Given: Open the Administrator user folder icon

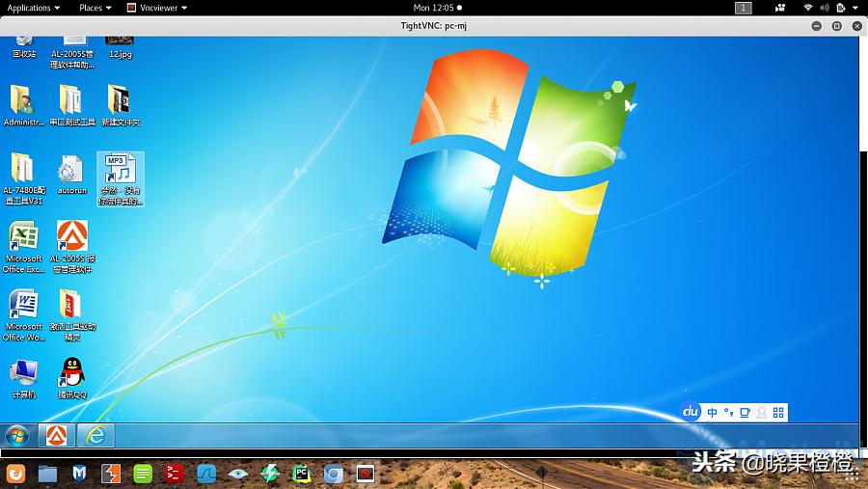Looking at the screenshot, I should pyautogui.click(x=23, y=100).
